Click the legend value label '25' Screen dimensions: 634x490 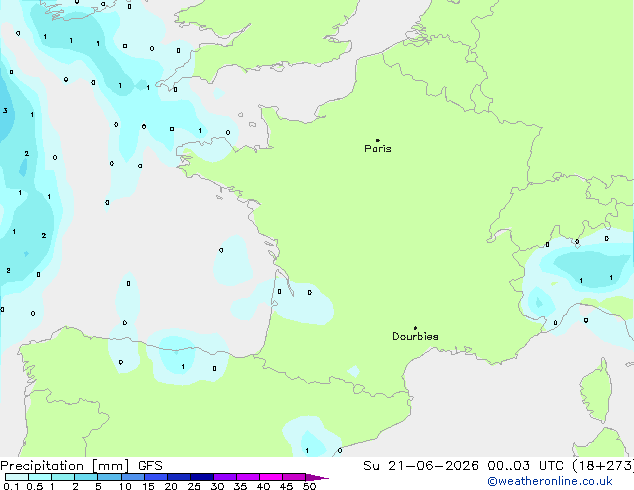pyautogui.click(x=194, y=486)
